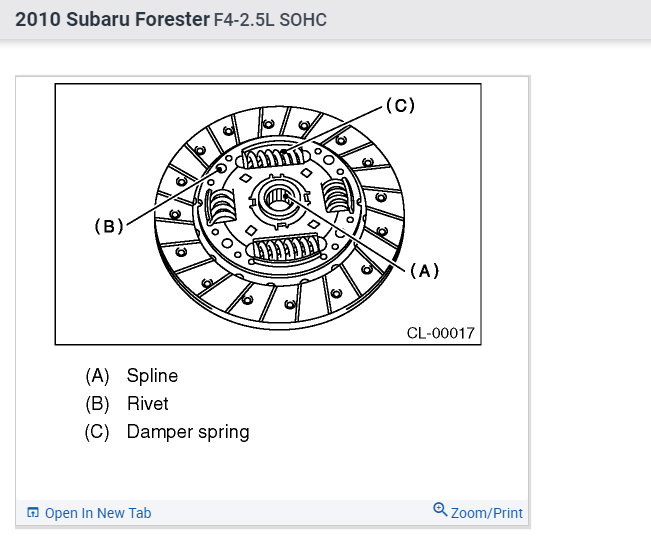Click the right damper spring in diagram

[337, 194]
